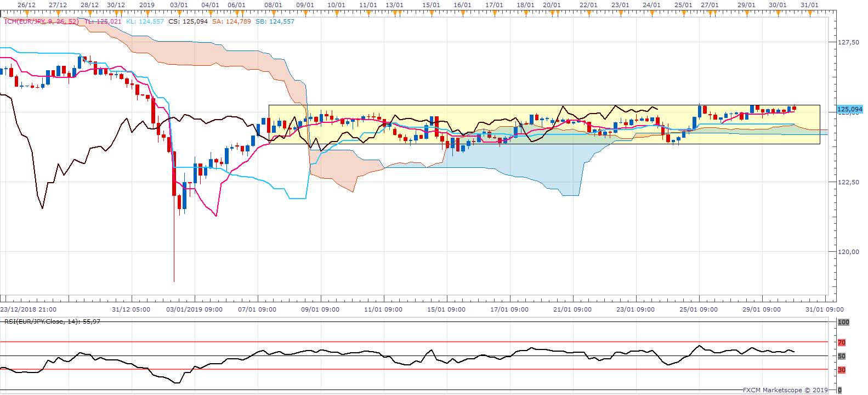Click the current price tag 125,094
Screen dimensions: 868x395
click(849, 110)
